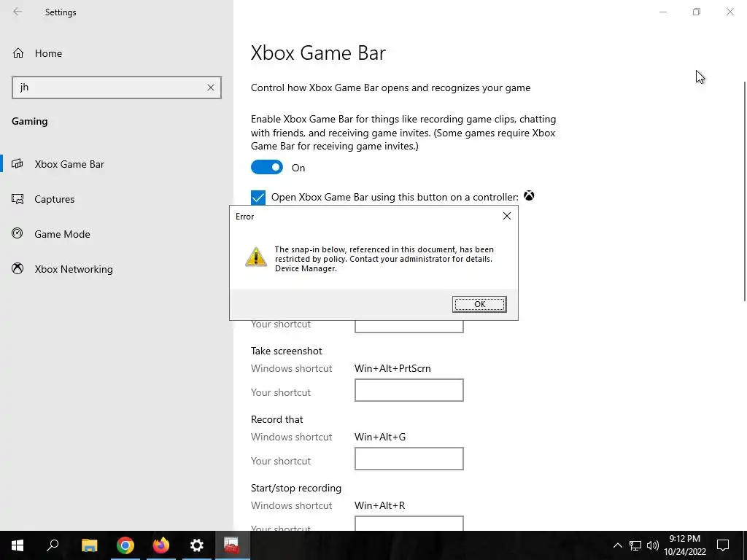Click the back arrow in Settings title bar
This screenshot has width=747, height=560.
click(x=18, y=12)
